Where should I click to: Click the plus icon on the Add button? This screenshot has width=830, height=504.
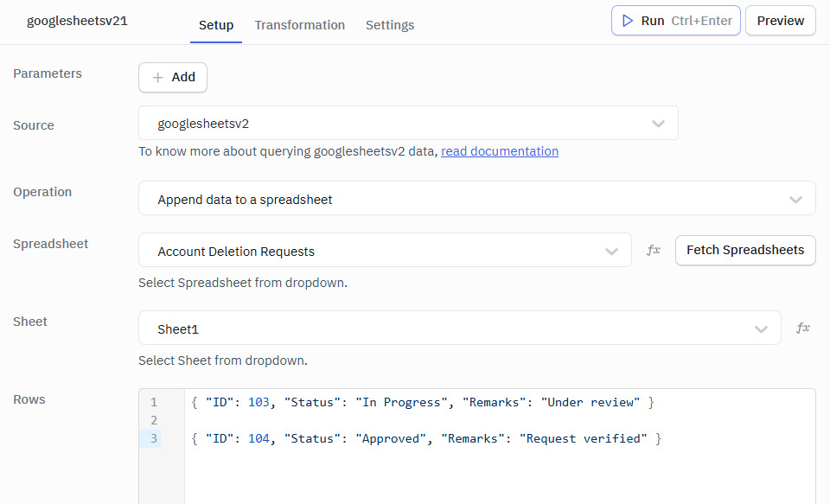pyautogui.click(x=156, y=77)
